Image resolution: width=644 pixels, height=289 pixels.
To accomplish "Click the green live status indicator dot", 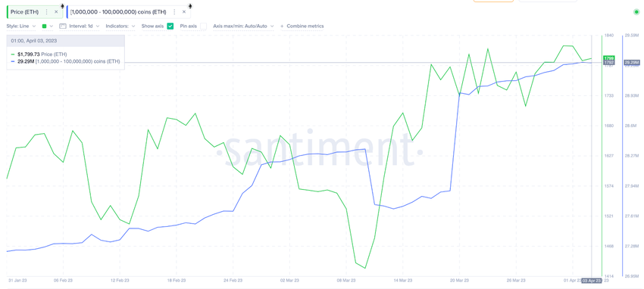I will tap(636, 12).
